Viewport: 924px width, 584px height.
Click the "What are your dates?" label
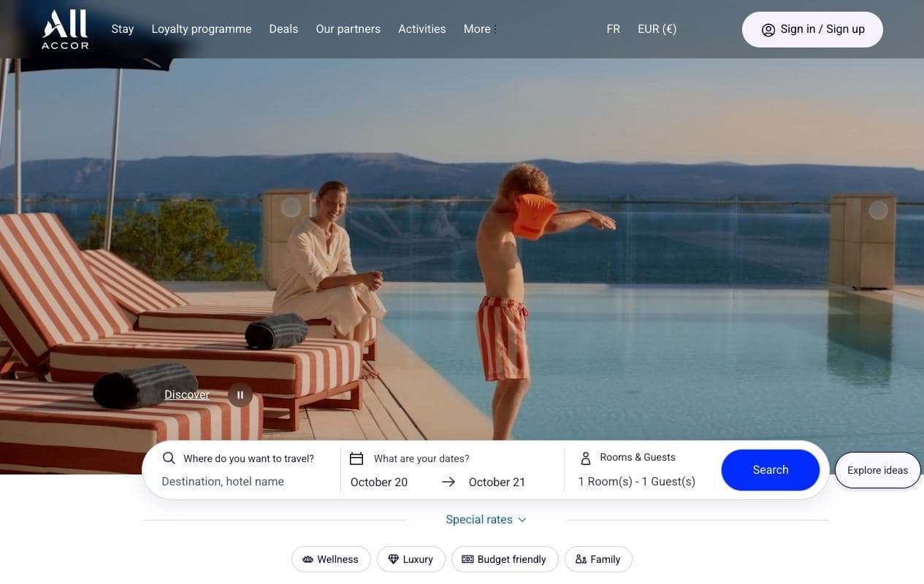[421, 458]
